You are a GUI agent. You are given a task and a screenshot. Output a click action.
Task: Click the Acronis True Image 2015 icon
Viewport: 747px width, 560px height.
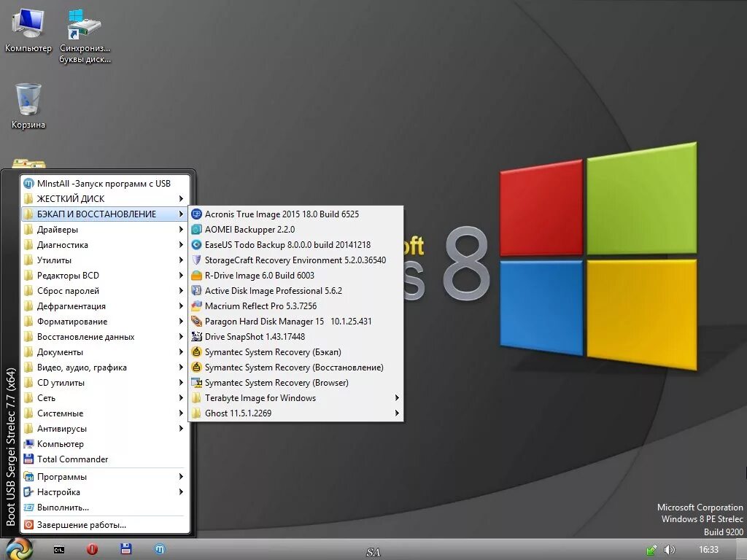(x=196, y=214)
